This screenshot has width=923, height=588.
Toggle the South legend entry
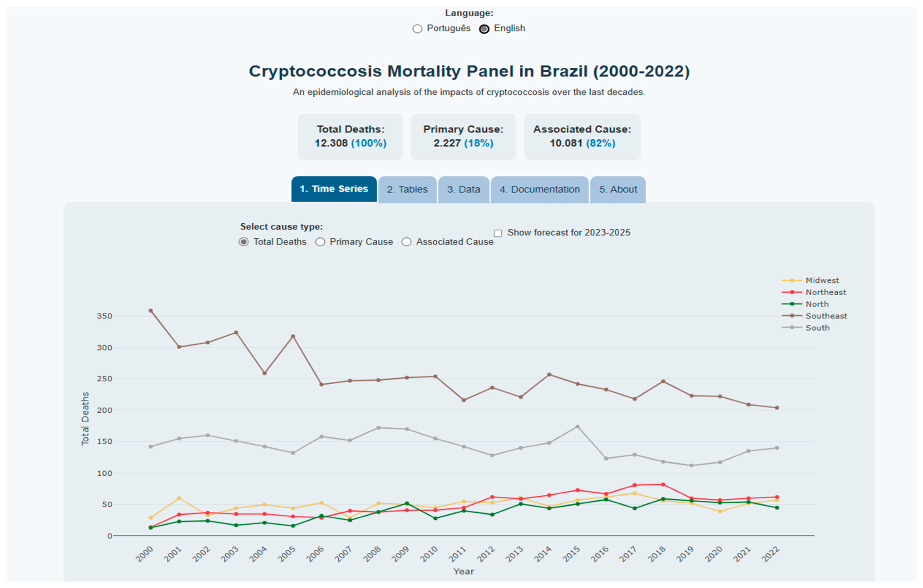(817, 328)
